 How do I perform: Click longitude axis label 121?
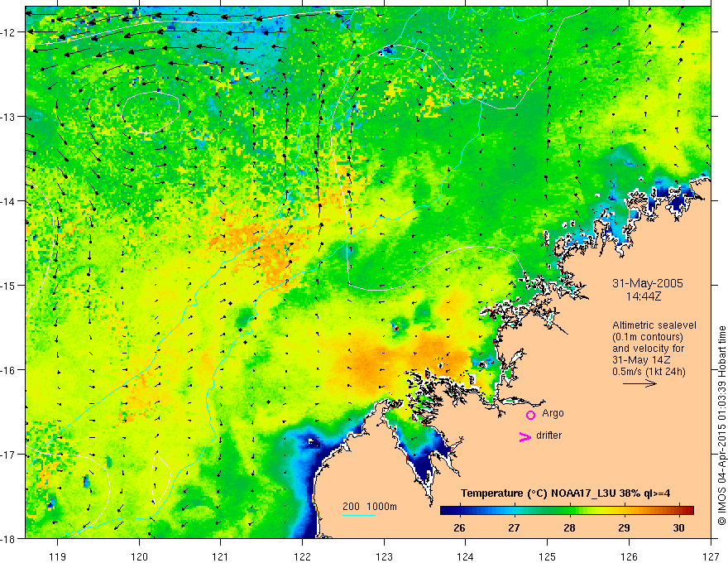(221, 556)
